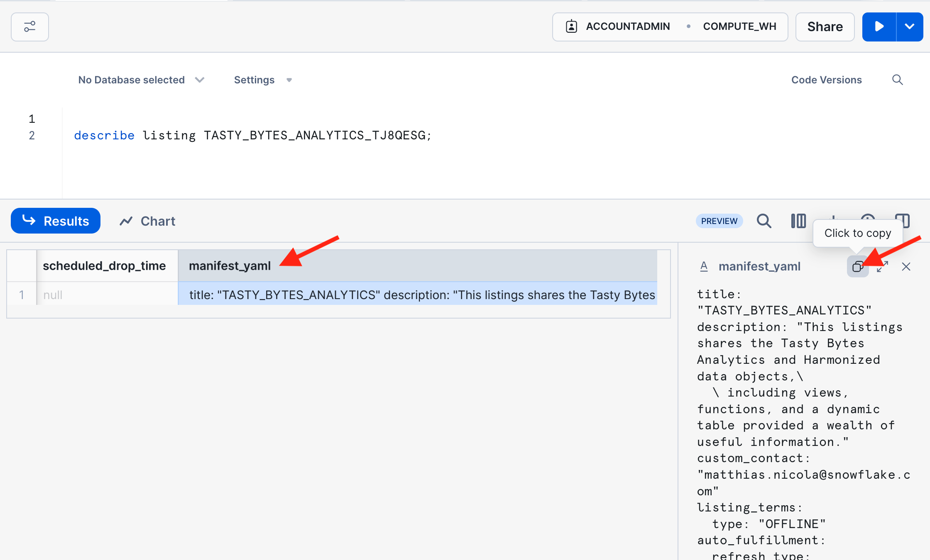Switch to the Chart tab
This screenshot has width=930, height=560.
point(147,221)
